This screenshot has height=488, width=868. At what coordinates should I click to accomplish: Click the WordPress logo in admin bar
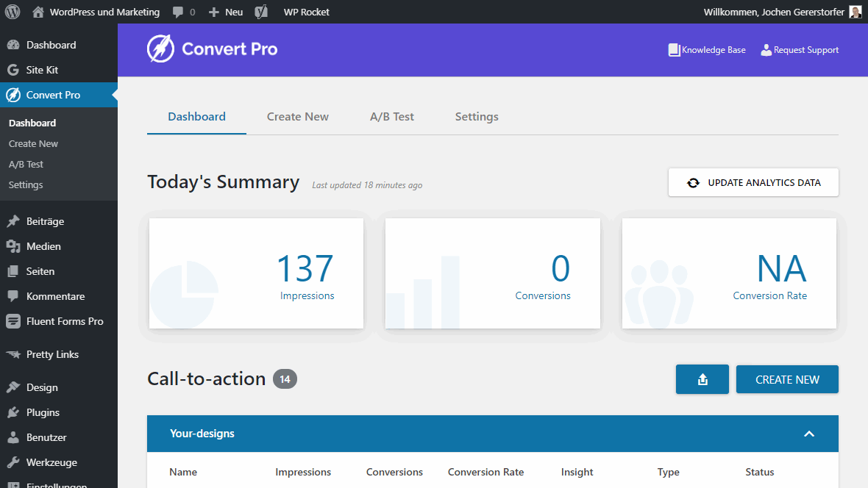13,12
